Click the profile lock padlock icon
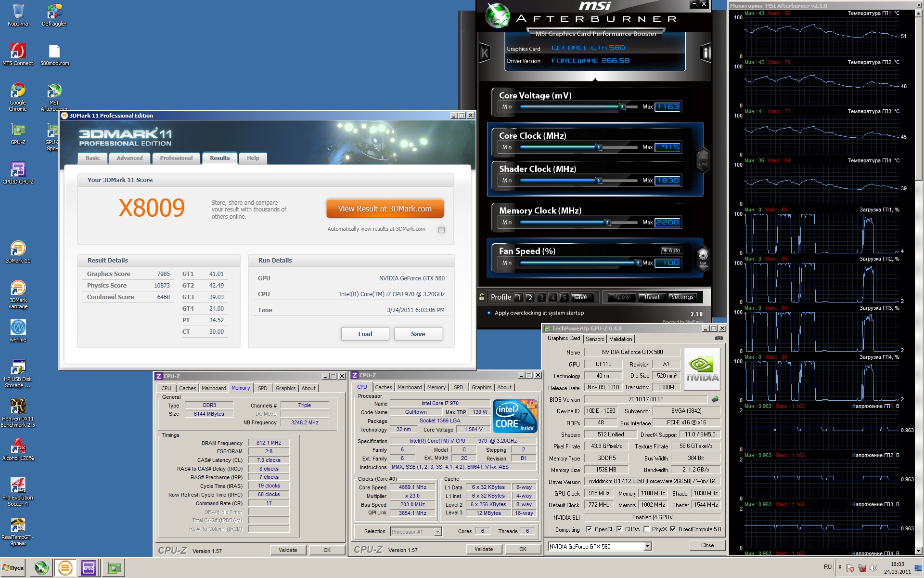This screenshot has width=924, height=578. tap(482, 297)
